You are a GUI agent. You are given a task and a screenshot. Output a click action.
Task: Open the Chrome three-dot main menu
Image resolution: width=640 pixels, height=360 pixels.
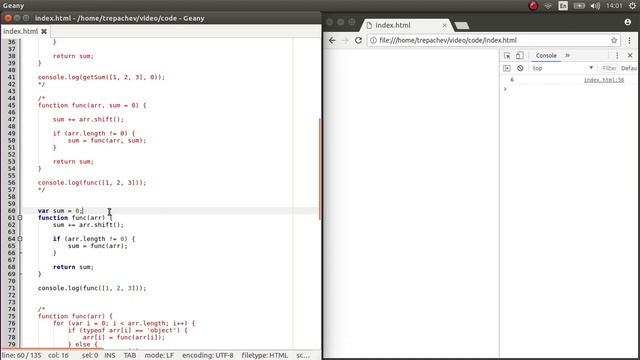click(x=629, y=40)
